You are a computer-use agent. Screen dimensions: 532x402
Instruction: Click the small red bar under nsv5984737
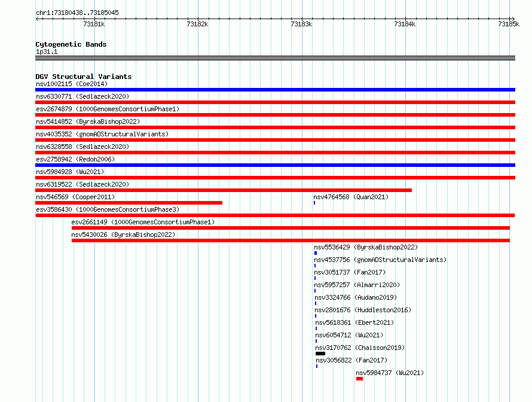click(x=360, y=379)
